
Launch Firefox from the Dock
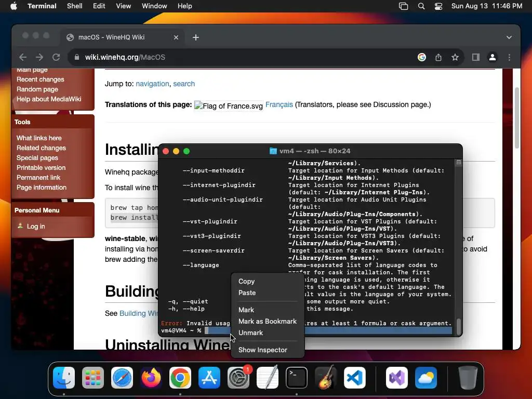point(151,378)
